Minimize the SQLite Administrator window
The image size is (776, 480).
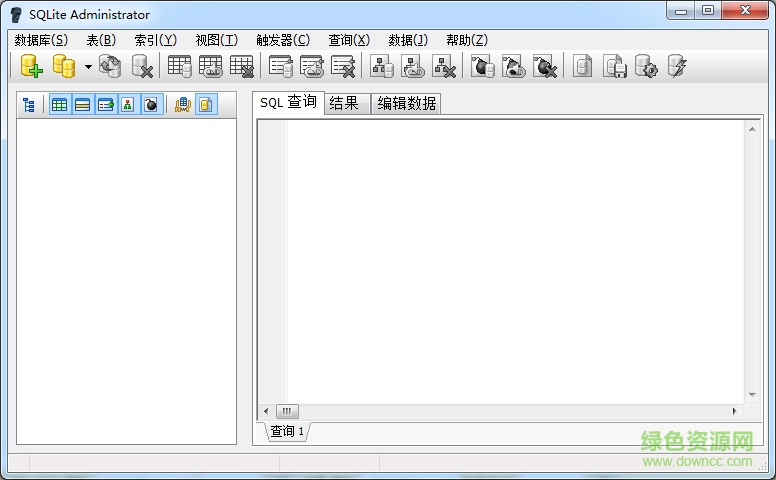[x=681, y=11]
